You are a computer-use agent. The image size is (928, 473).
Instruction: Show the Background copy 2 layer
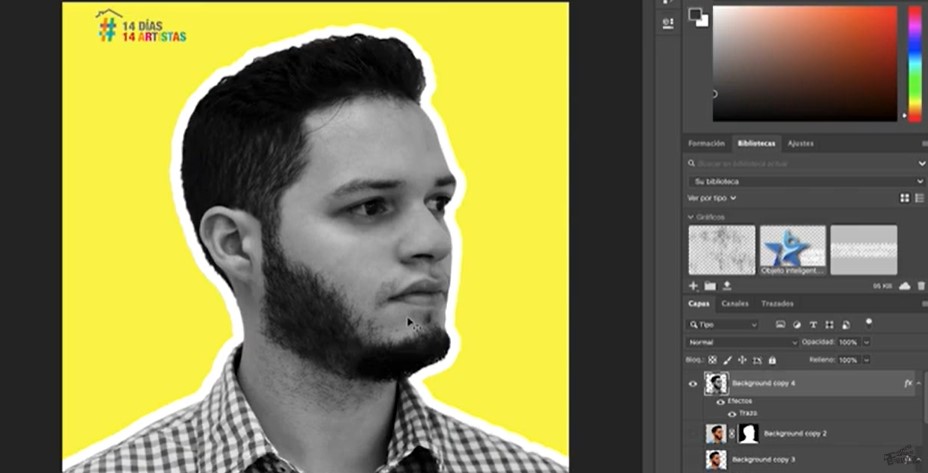pos(693,434)
